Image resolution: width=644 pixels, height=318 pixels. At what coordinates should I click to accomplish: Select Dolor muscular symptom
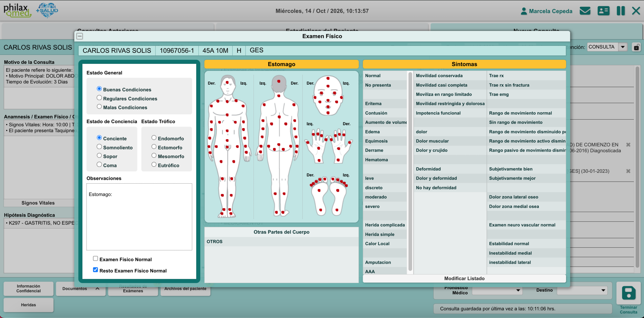coord(450,141)
